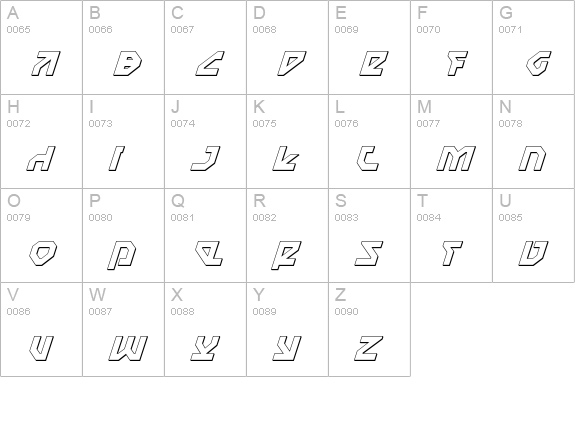Click the letter B glyph preview
Screen dimensions: 575x421
point(127,64)
